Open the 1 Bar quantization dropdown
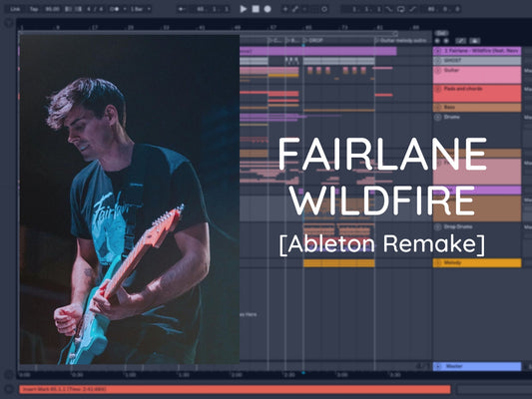 [x=140, y=9]
